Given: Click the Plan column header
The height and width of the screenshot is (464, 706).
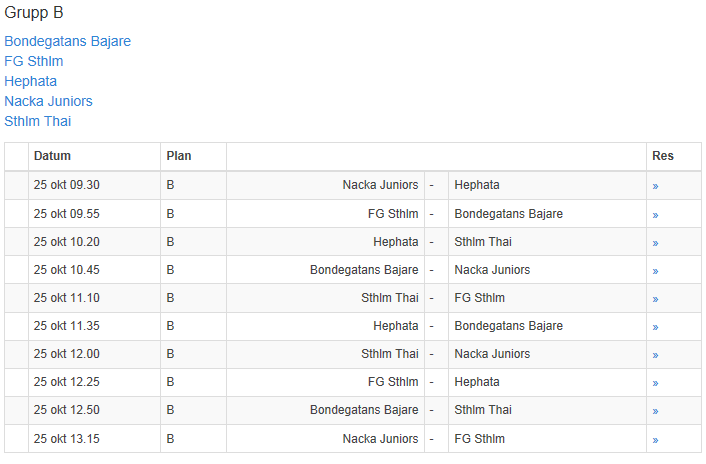Looking at the screenshot, I should point(179,156).
